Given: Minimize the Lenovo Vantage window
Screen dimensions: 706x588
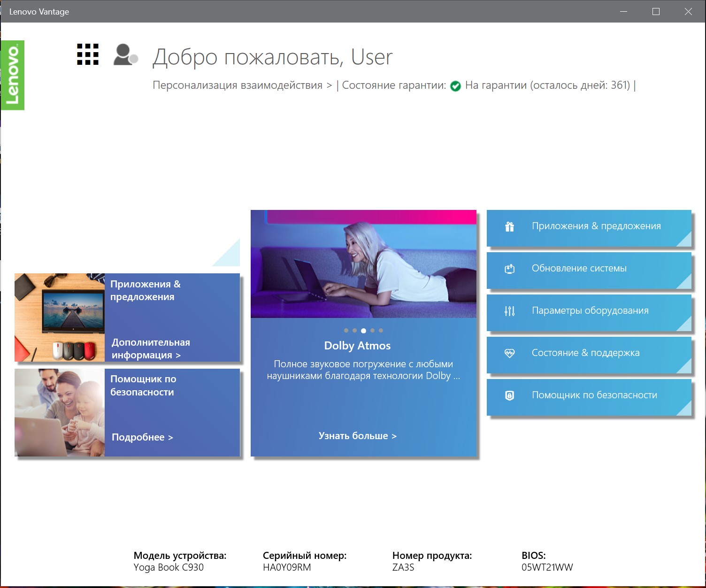Looking at the screenshot, I should 624,12.
